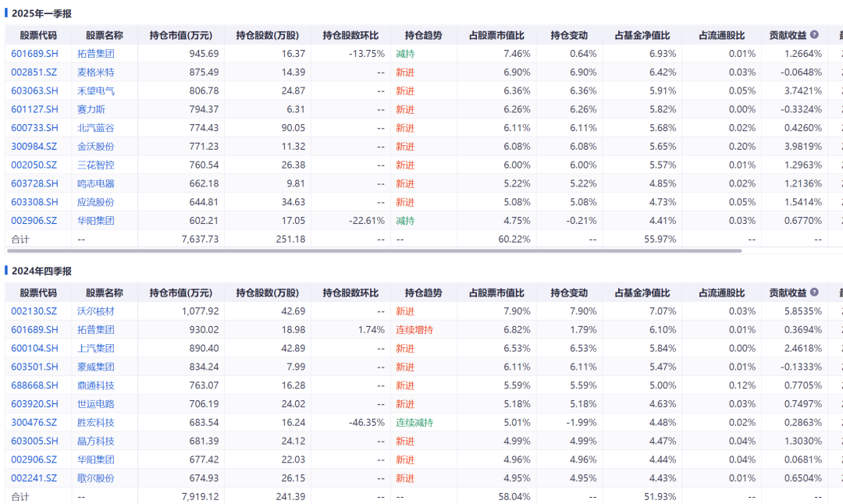Image resolution: width=843 pixels, height=504 pixels.
Task: Click 连续减持 trend for 胜宏科技
Action: pyautogui.click(x=414, y=422)
